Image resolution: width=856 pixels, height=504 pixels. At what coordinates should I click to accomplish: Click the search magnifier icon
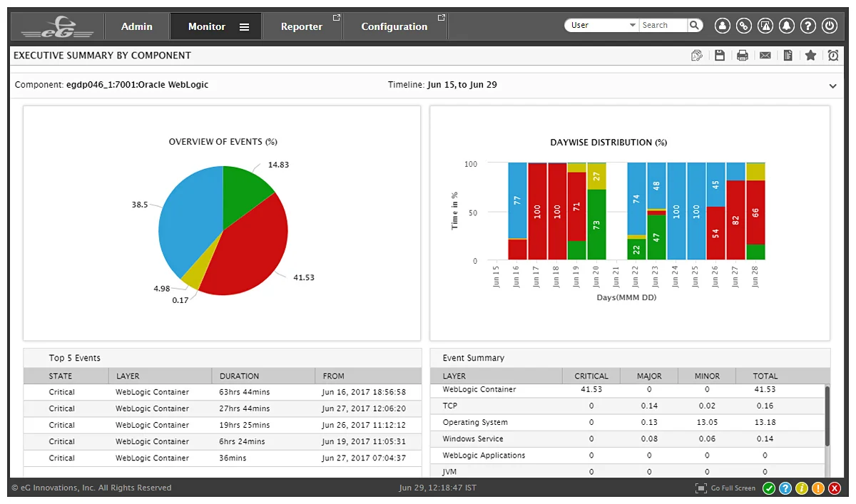tap(695, 25)
